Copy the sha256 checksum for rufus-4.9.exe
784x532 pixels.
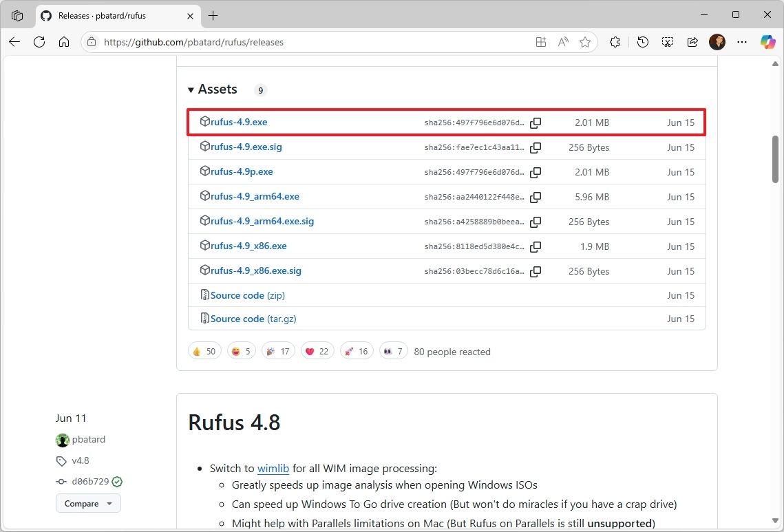coord(536,123)
